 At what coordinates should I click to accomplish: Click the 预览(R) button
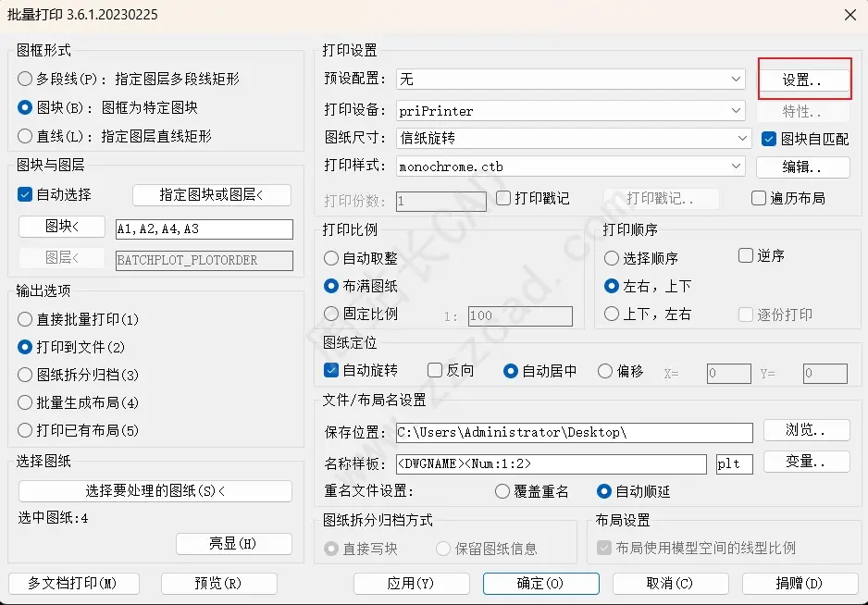(218, 584)
